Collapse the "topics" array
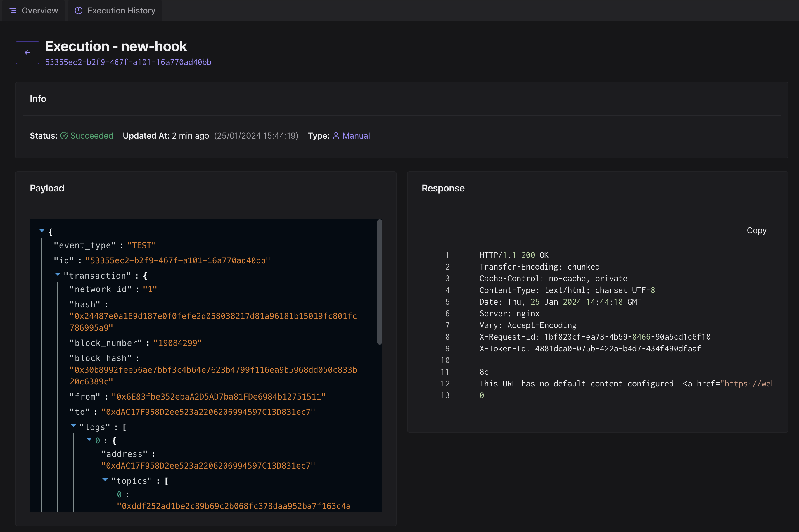Screen dimensions: 799x532 coord(105,480)
